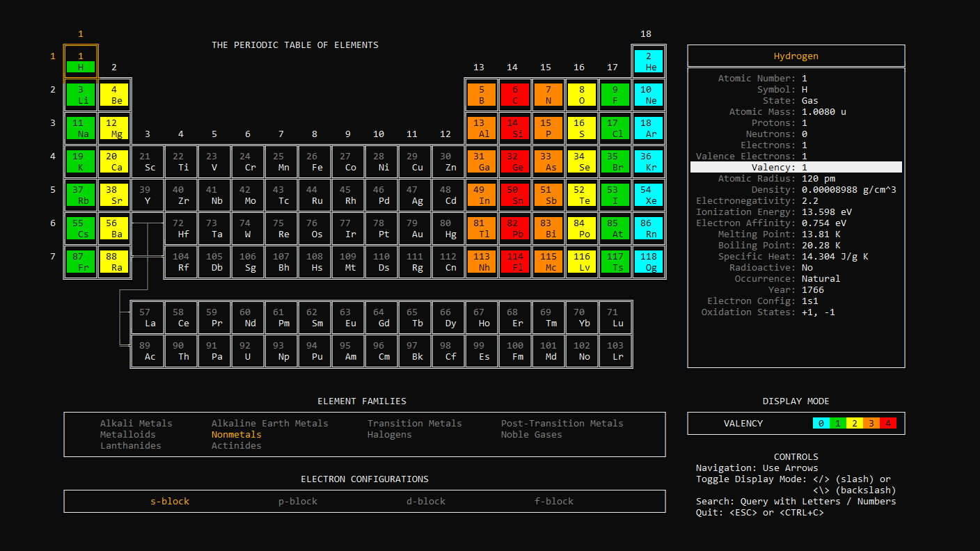Select the Carbon element tile
980x551 pixels.
pos(515,95)
